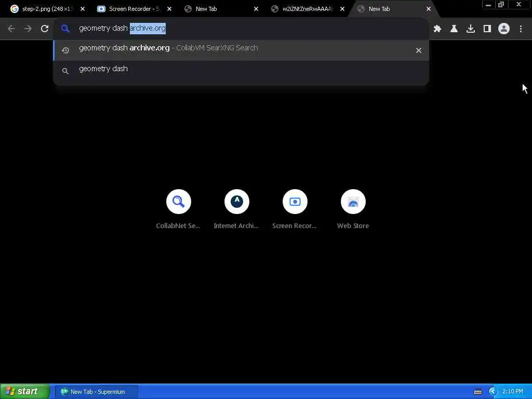Open the Internet Archive shortcut
Image resolution: width=532 pixels, height=399 pixels.
click(236, 209)
